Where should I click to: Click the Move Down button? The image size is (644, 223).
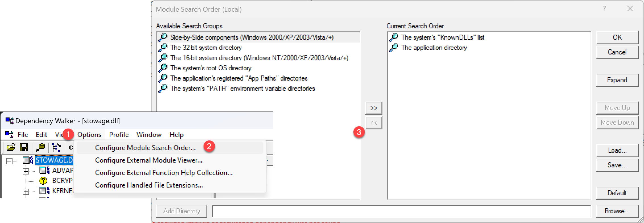click(x=617, y=123)
